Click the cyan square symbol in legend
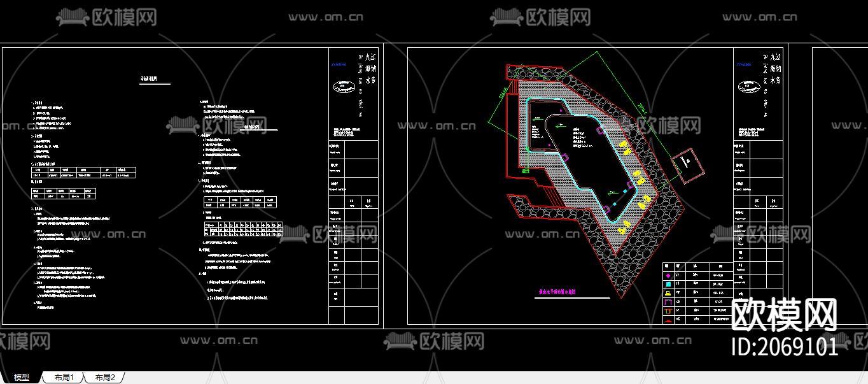The height and width of the screenshot is (384, 868). pyautogui.click(x=668, y=284)
